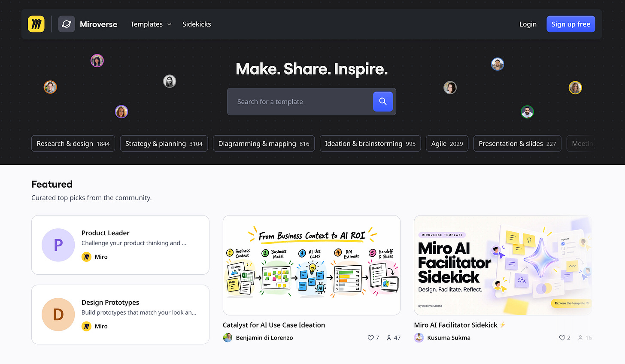Screen dimensions: 625x364
Task: Select the Strategy & planning category
Action: coord(164,143)
